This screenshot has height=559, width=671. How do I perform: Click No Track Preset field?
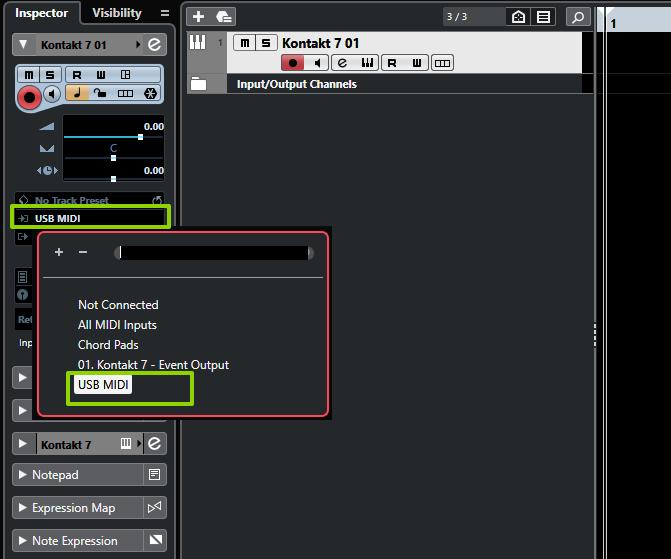pyautogui.click(x=85, y=201)
